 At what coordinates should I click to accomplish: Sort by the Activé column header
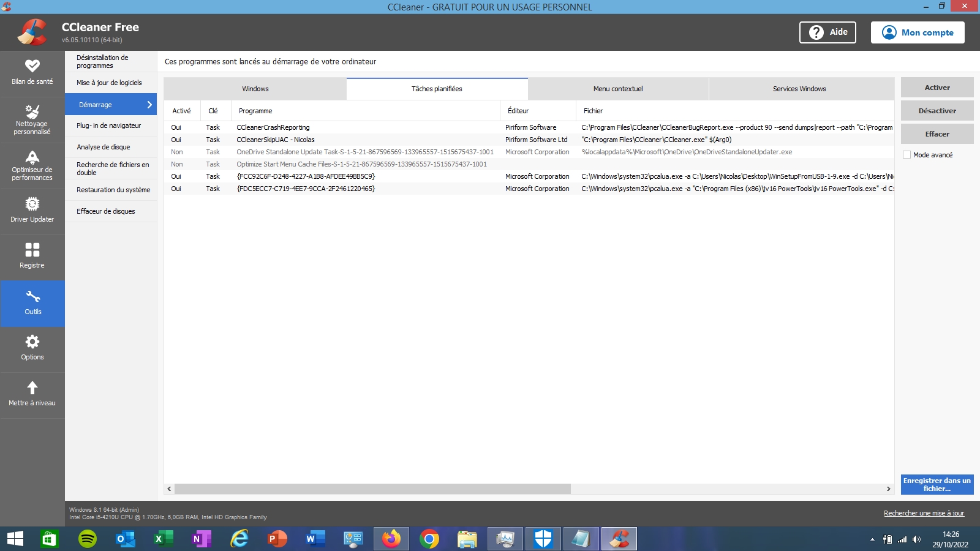click(x=182, y=111)
